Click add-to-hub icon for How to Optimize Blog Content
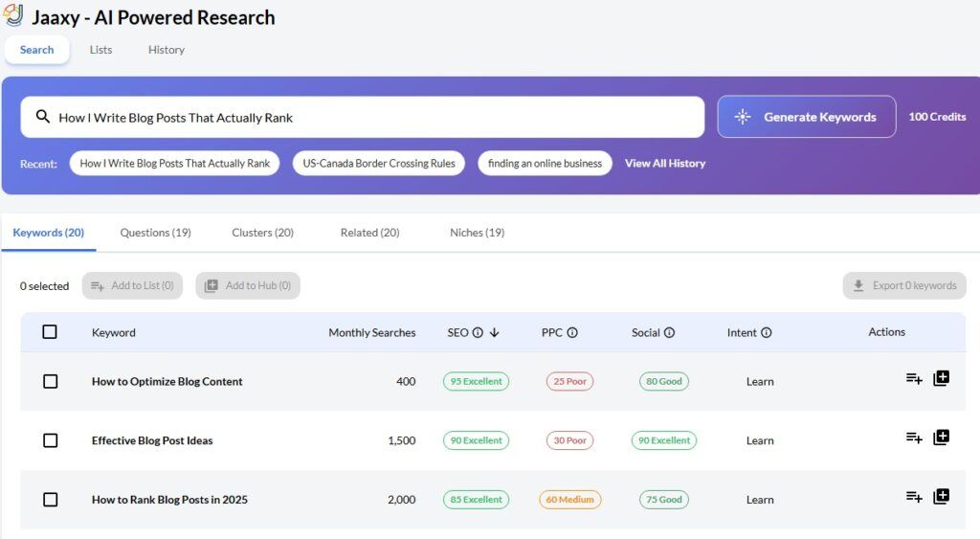 pyautogui.click(x=941, y=379)
